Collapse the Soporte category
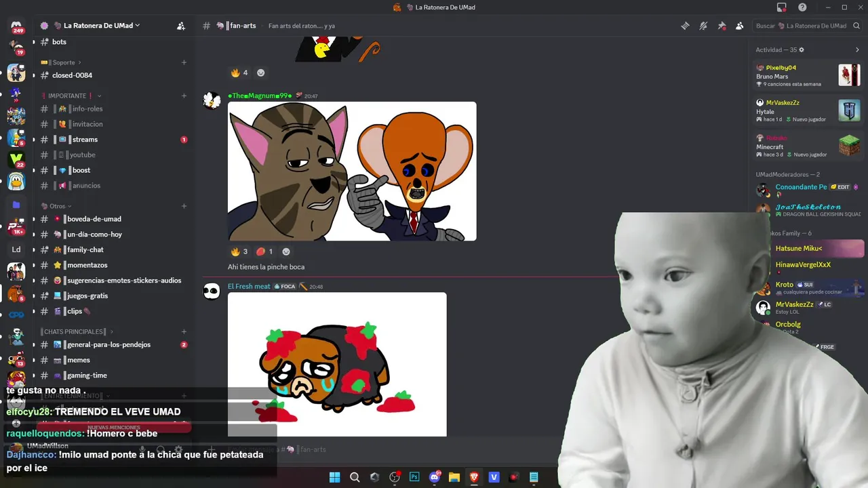Viewport: 868px width, 488px height. pyautogui.click(x=61, y=62)
